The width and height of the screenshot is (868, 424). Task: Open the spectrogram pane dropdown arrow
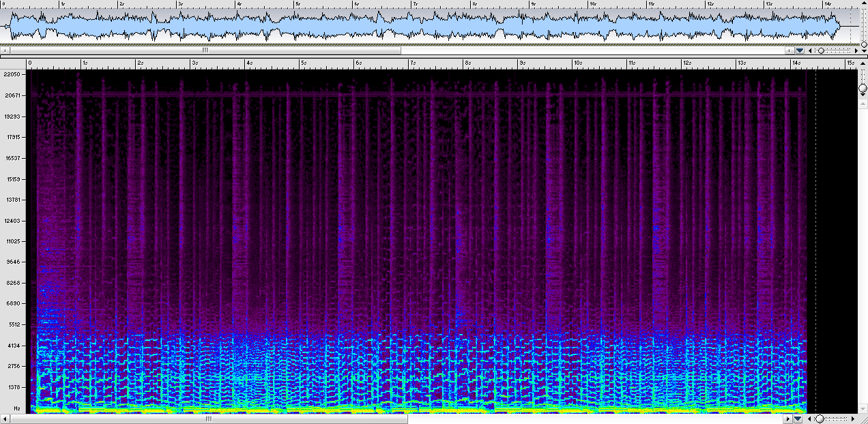pyautogui.click(x=798, y=419)
